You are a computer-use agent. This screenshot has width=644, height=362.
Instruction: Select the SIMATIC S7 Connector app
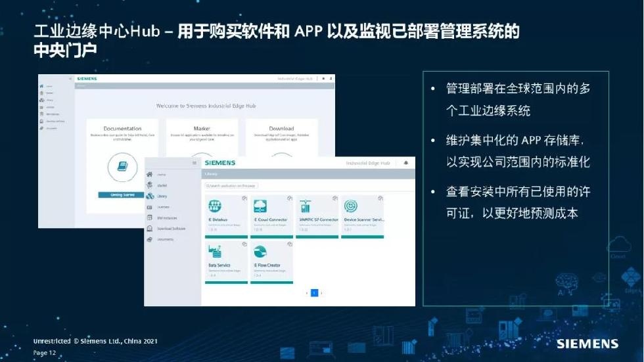pos(306,206)
